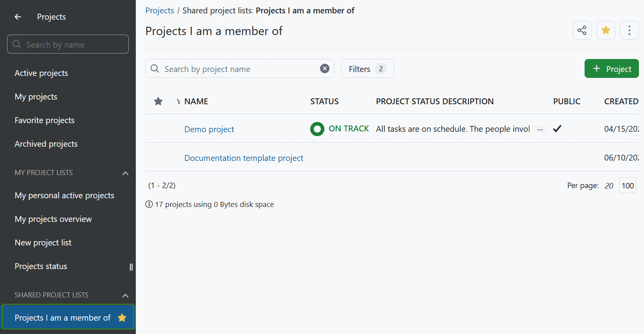Screen dimensions: 644x334
Task: Open the share project list icon
Action: (x=582, y=30)
